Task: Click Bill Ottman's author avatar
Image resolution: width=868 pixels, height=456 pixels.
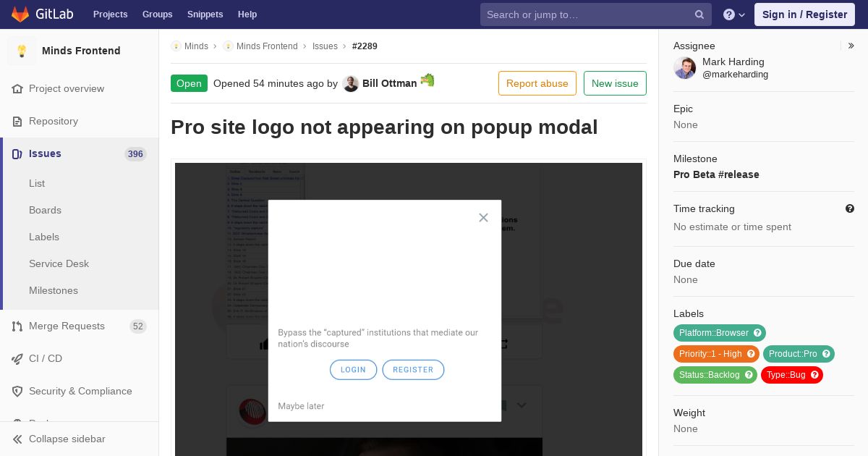Action: (351, 84)
